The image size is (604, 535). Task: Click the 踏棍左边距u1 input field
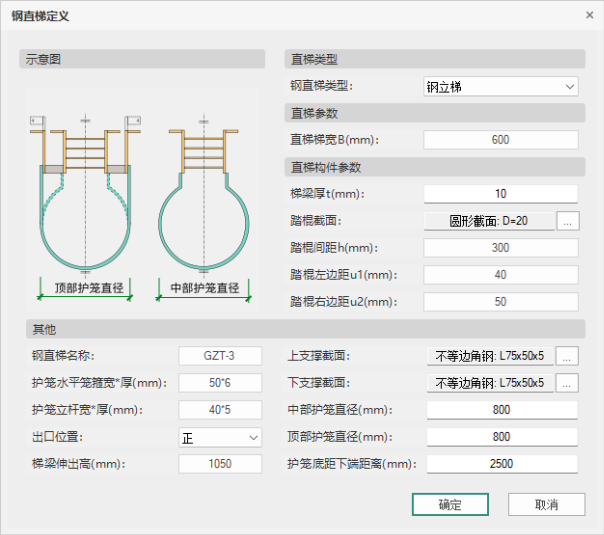[x=500, y=275]
